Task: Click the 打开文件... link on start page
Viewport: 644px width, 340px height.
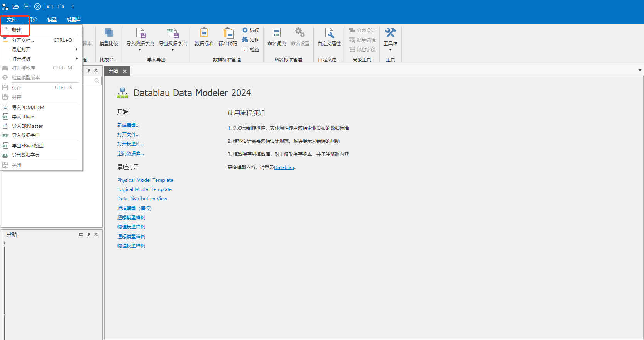Action: (x=128, y=134)
